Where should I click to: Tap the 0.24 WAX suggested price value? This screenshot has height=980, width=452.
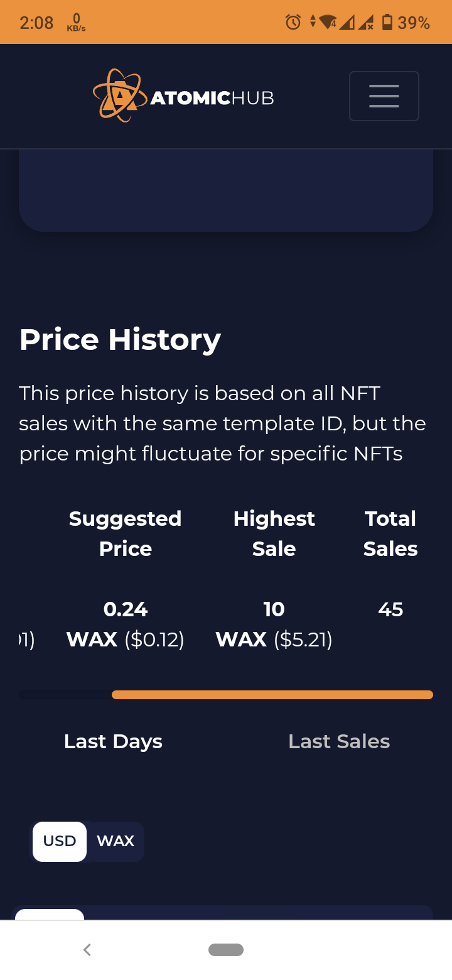pyautogui.click(x=125, y=624)
